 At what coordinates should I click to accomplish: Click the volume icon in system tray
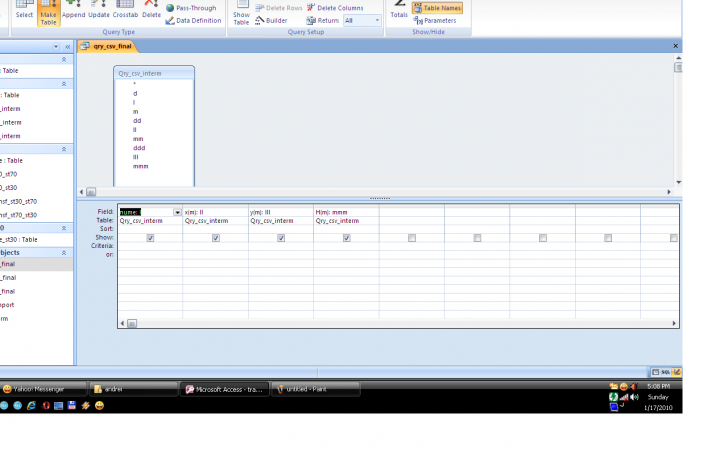[x=634, y=397]
